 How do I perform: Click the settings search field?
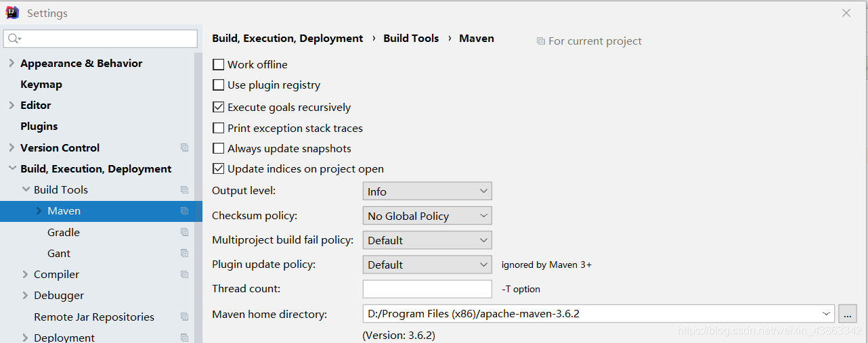tap(100, 39)
